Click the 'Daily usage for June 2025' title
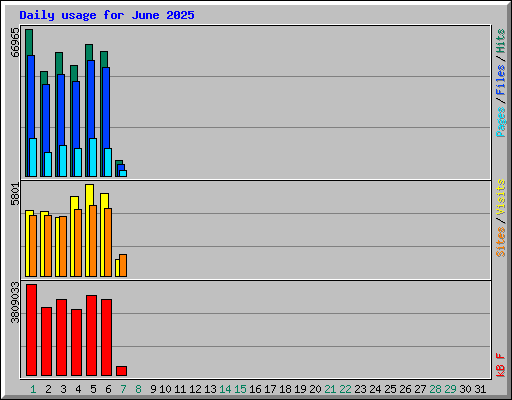 tap(107, 15)
